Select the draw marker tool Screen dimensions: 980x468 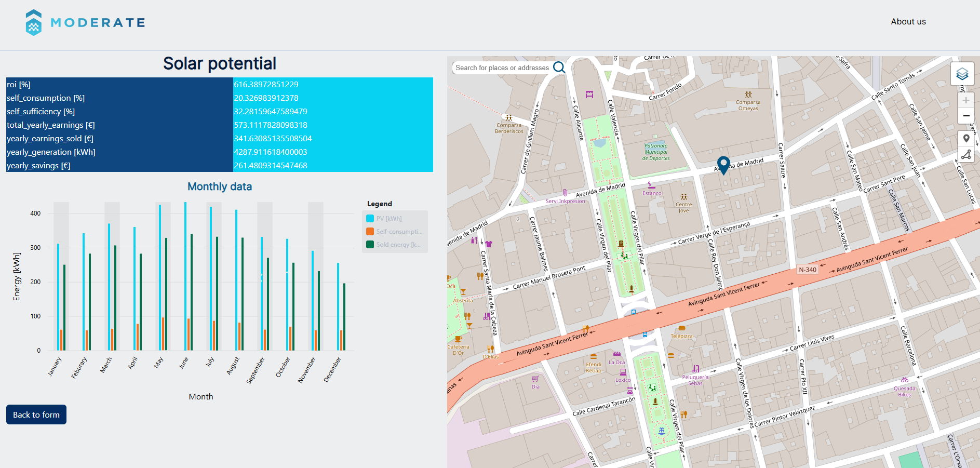[x=966, y=139]
